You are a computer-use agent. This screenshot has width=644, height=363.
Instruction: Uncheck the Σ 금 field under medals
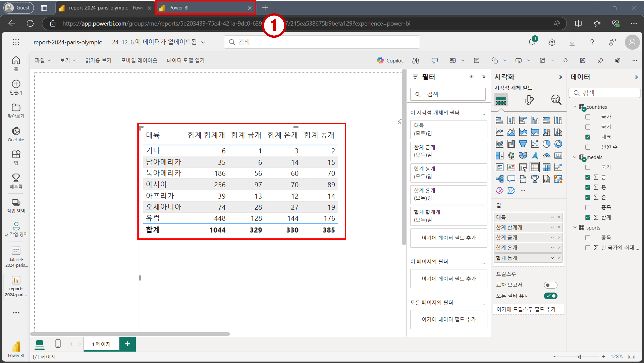[x=588, y=177]
